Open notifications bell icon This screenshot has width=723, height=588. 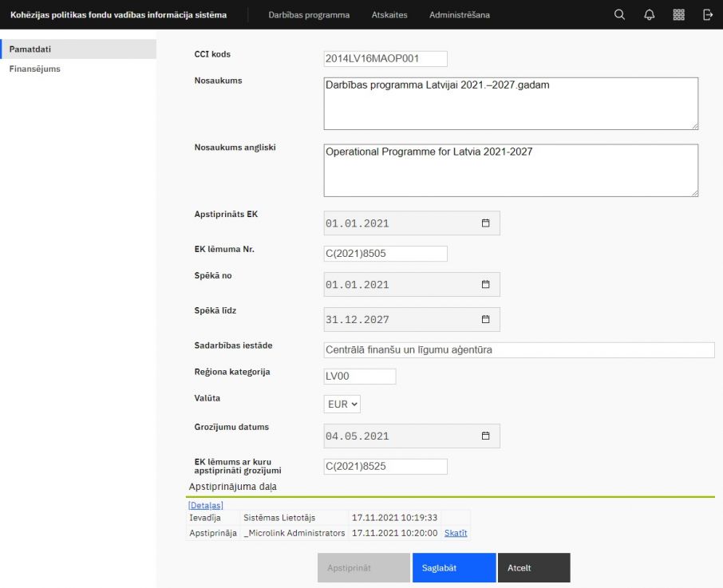click(x=649, y=15)
